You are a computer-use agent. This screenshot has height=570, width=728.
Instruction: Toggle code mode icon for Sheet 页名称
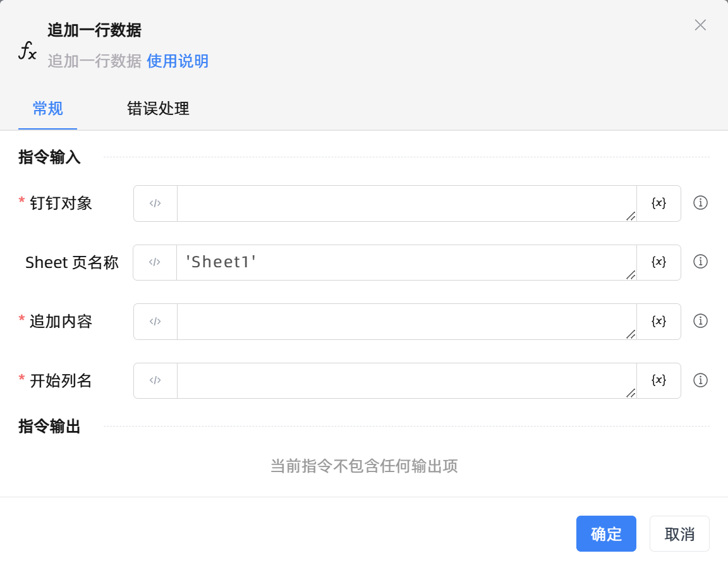tap(155, 262)
